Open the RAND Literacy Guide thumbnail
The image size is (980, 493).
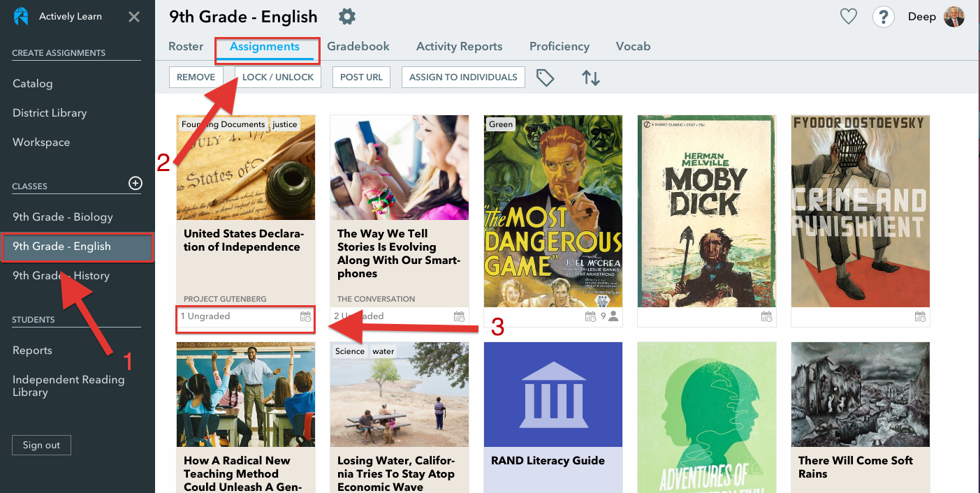(553, 395)
